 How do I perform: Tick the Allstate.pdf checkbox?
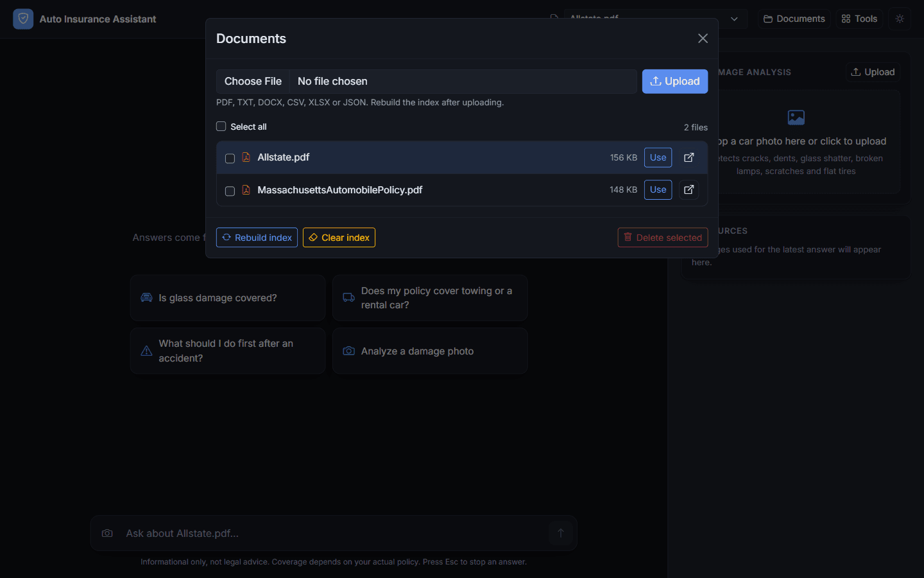[230, 158]
